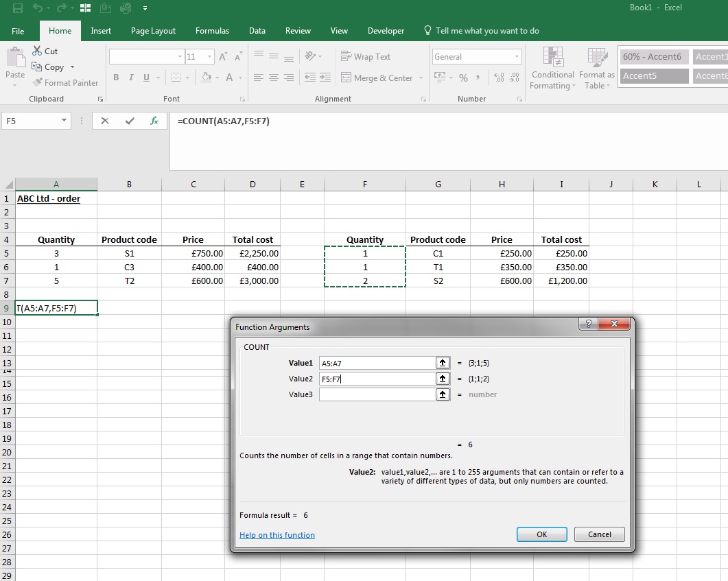The image size is (728, 581).
Task: Switch to the Developer tab
Action: (x=386, y=31)
